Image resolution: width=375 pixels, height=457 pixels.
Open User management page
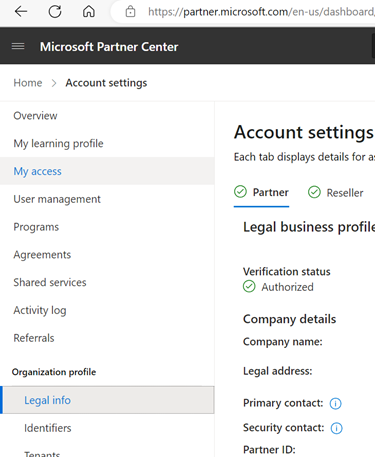click(x=107, y=199)
